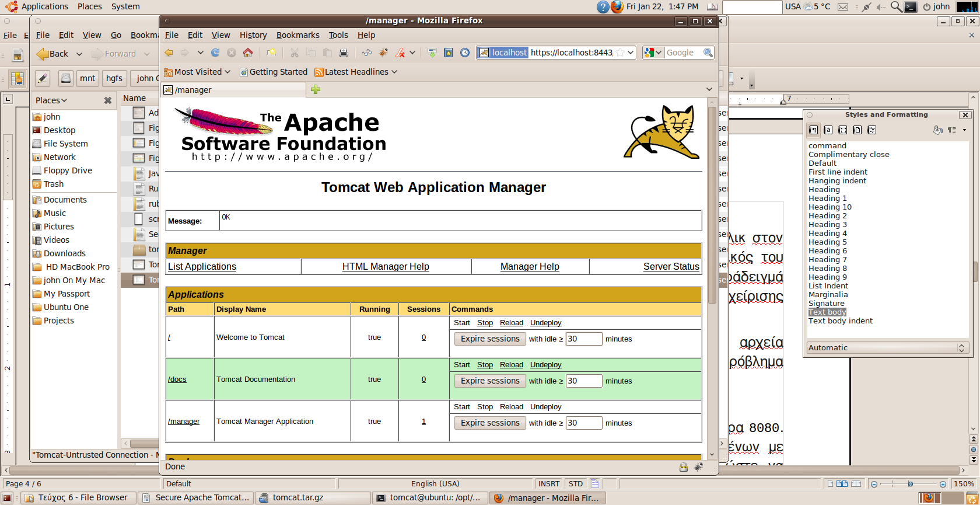
Task: Open Trash in file browser sidebar
Action: click(x=53, y=184)
